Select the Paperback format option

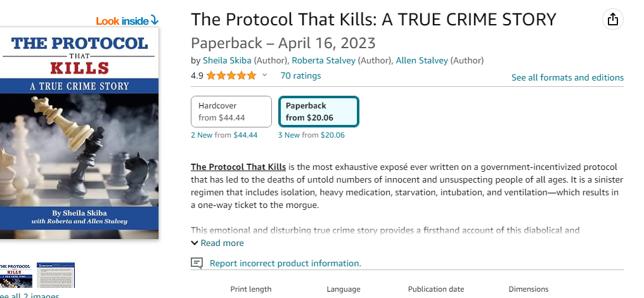(318, 112)
